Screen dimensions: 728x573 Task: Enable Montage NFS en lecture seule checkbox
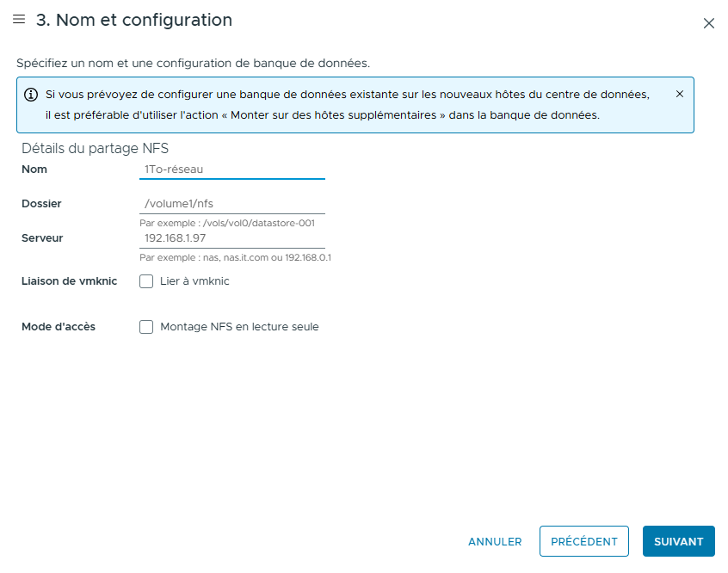[x=146, y=327]
